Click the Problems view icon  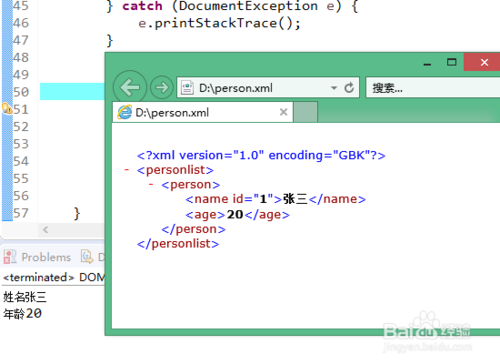coord(10,257)
